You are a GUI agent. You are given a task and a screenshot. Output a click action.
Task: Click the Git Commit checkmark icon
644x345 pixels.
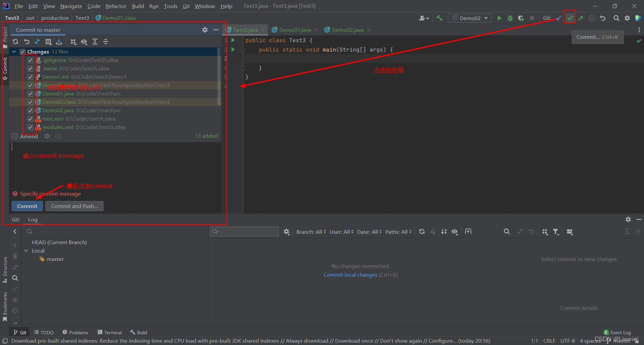pos(570,18)
